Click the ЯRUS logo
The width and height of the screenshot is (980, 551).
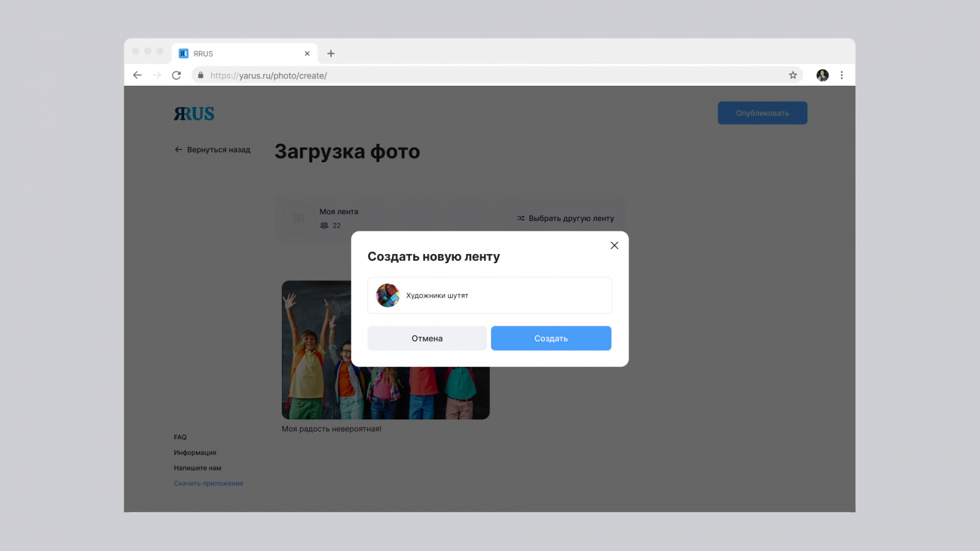click(x=194, y=114)
